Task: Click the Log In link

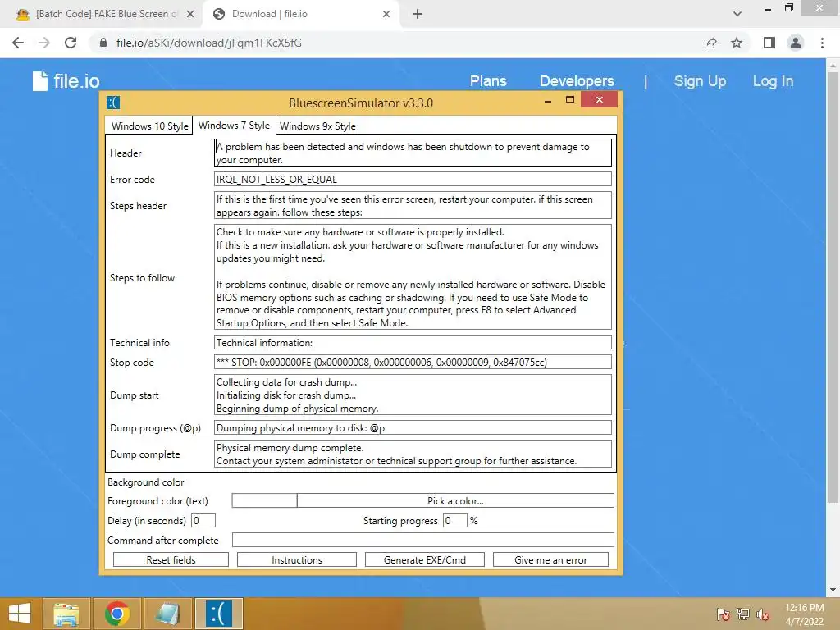Action: tap(773, 81)
